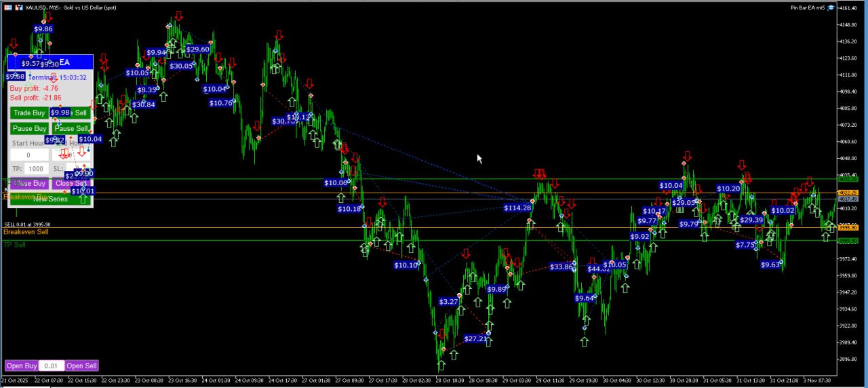This screenshot has height=388, width=868.
Task: Select the $9.63 profit label
Action: [770, 265]
